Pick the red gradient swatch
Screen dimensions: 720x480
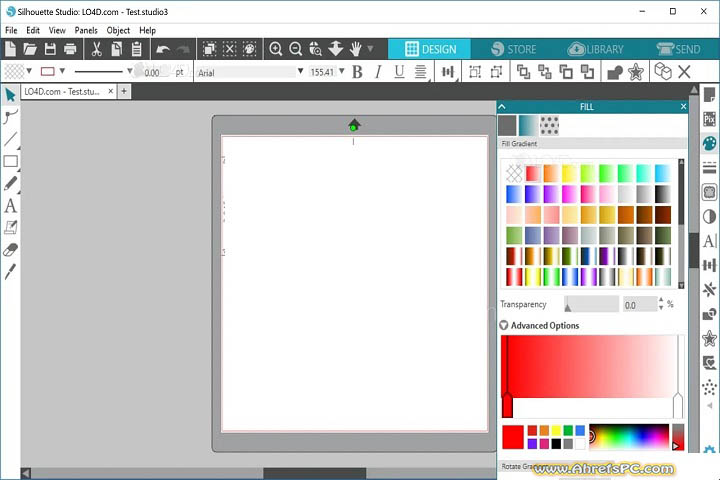533,174
